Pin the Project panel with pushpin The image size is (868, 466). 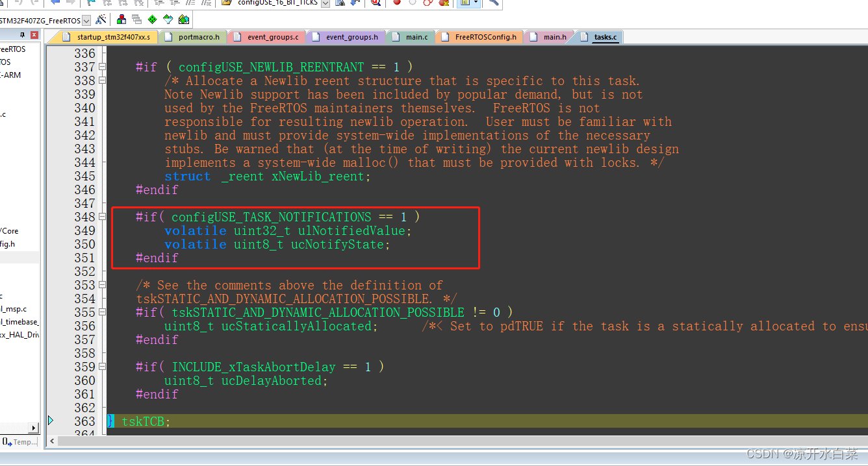pyautogui.click(x=22, y=35)
